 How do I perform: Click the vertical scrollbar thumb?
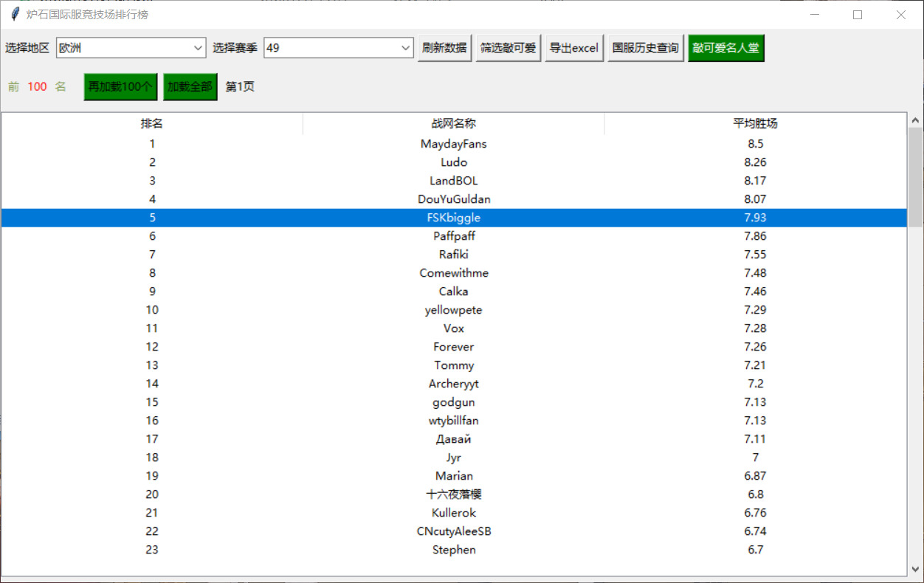tap(915, 177)
